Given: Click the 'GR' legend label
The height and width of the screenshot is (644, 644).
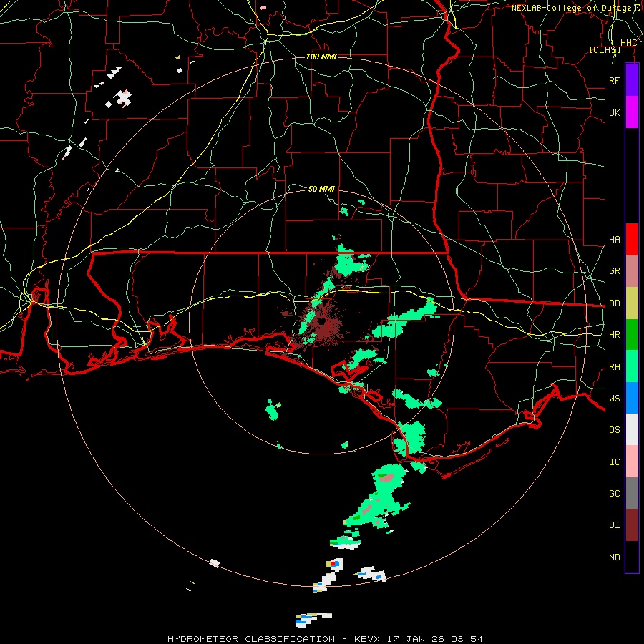Looking at the screenshot, I should click(x=614, y=271).
